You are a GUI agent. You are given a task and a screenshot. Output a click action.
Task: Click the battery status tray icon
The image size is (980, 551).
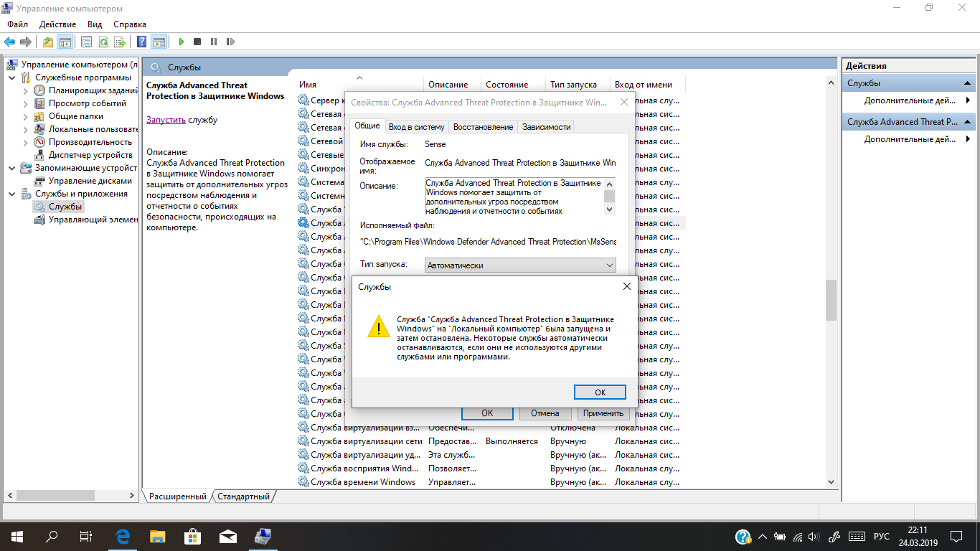point(781,537)
